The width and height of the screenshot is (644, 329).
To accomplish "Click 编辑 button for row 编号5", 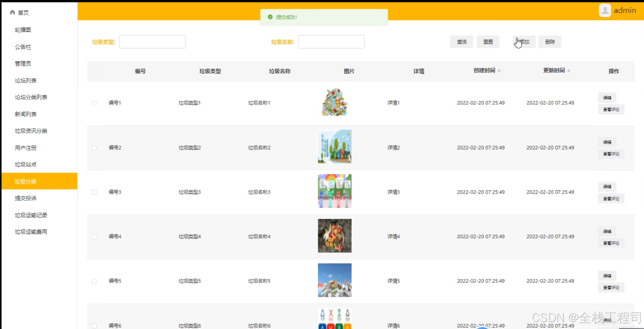I will (607, 276).
